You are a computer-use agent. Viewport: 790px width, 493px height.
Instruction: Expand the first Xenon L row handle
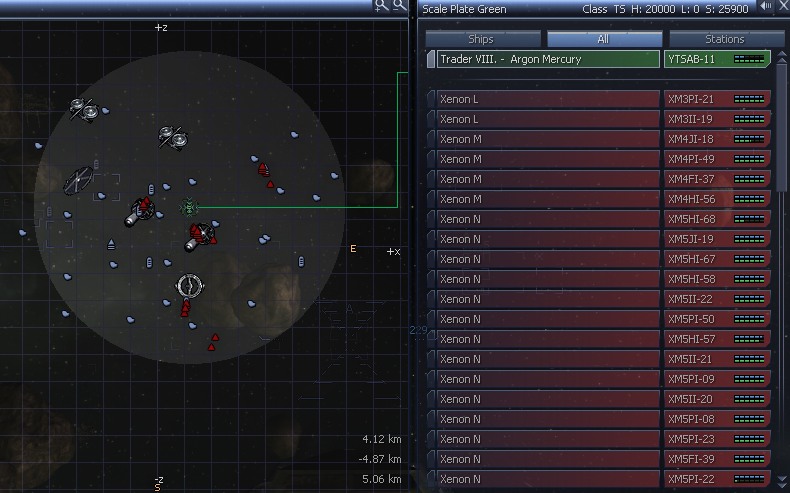[431, 99]
